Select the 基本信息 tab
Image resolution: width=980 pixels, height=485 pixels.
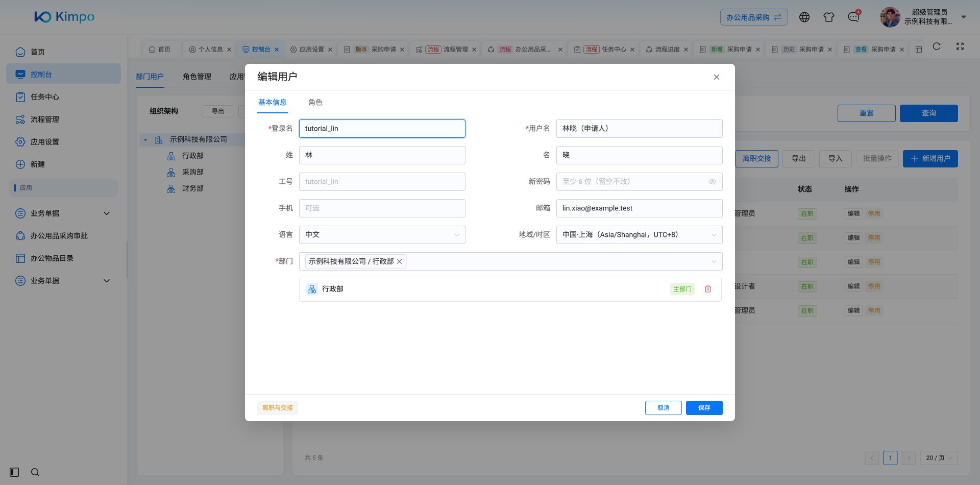[273, 103]
